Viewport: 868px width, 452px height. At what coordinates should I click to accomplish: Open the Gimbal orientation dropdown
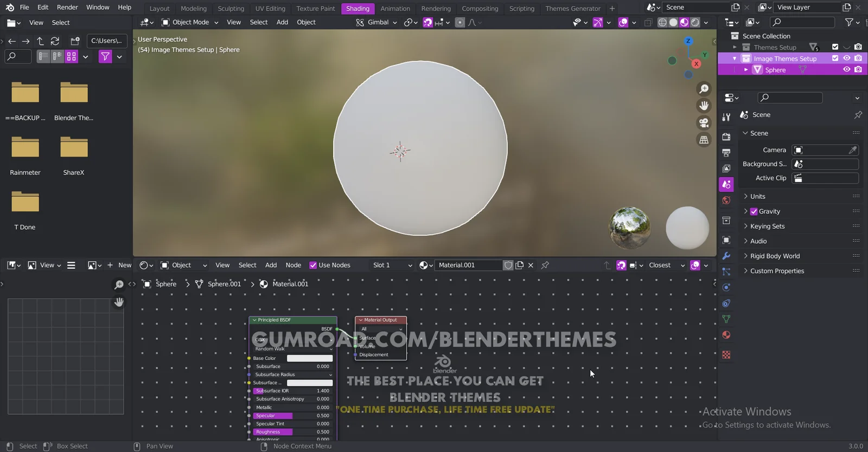point(376,22)
